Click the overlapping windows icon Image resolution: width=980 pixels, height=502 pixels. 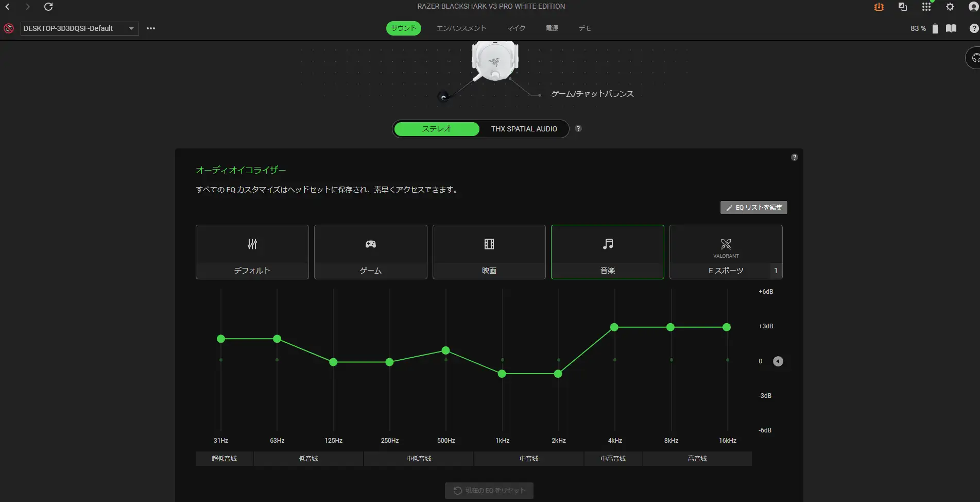coord(903,7)
